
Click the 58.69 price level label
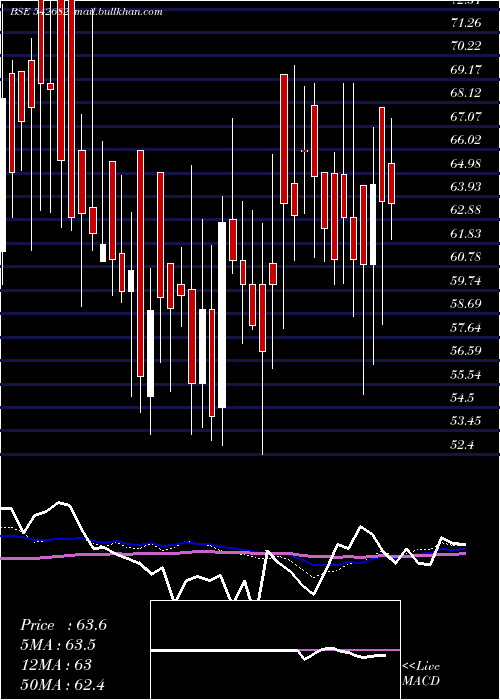point(466,304)
